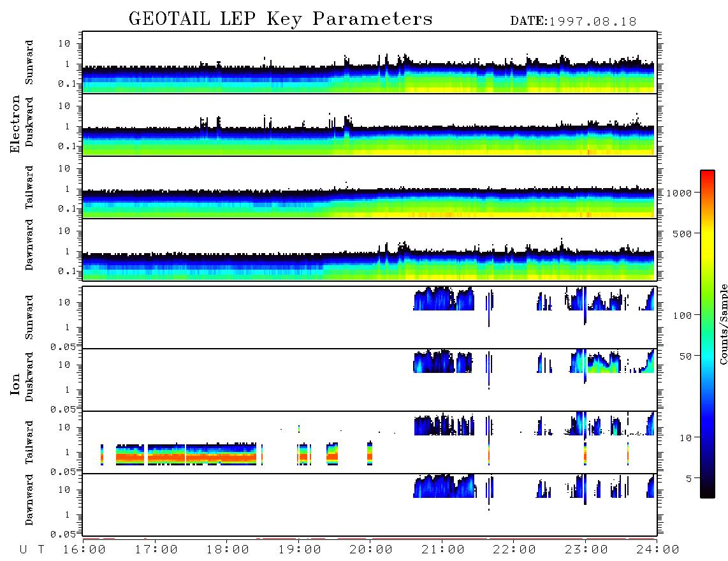Click inside the Electron Dawnward spectrogram panel

pos(370,249)
